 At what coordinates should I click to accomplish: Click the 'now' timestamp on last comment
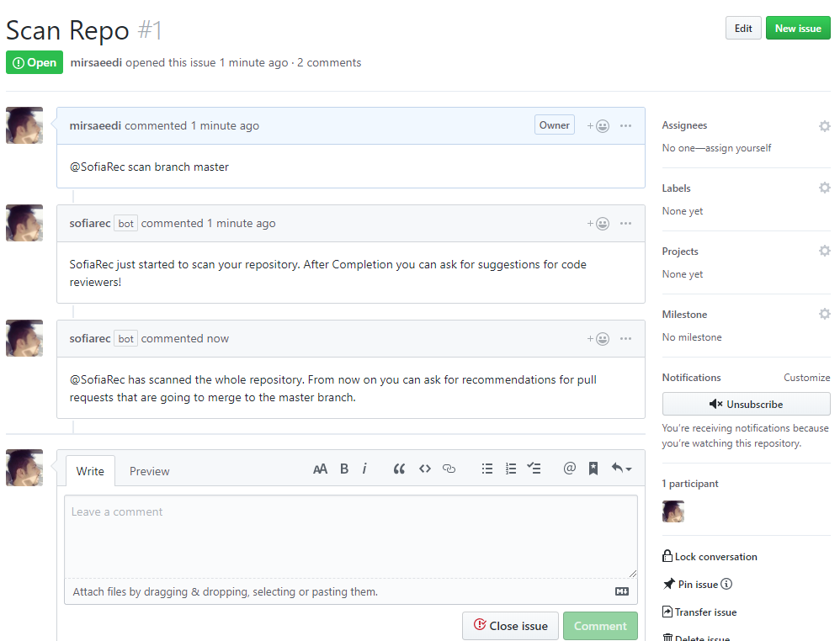coord(217,338)
